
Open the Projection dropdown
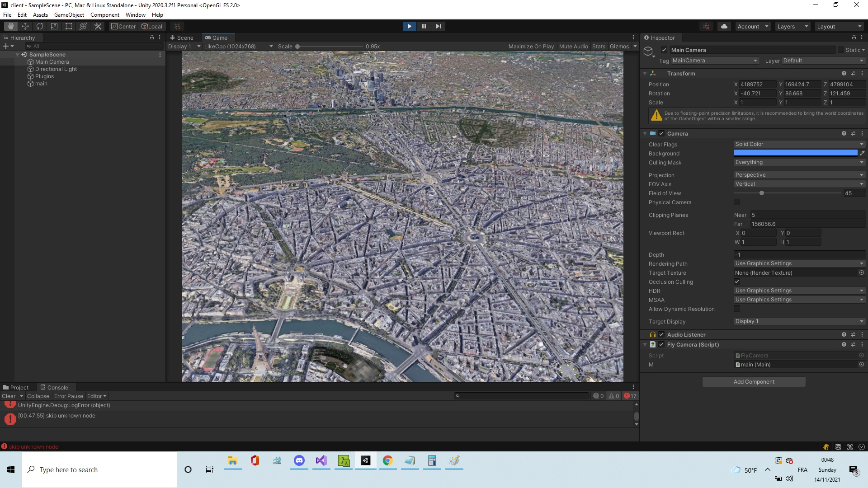[x=799, y=175]
